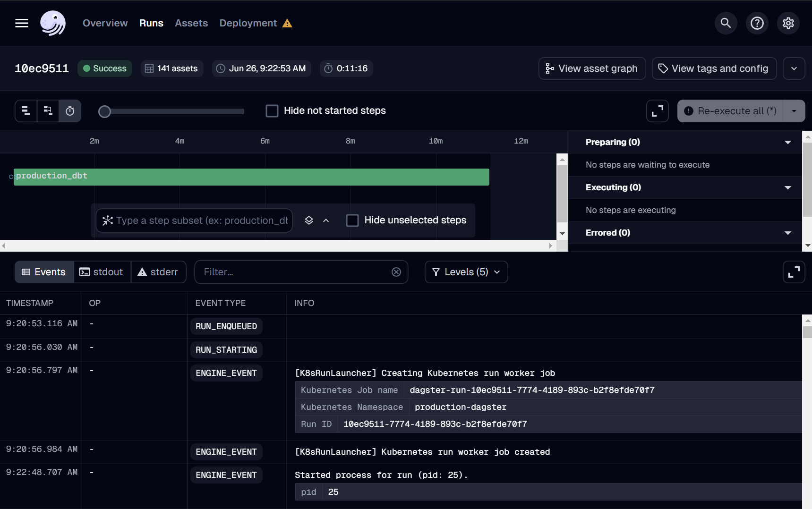The height and width of the screenshot is (509, 812).
Task: Expand the Gantt chart to fullscreen
Action: (x=657, y=111)
